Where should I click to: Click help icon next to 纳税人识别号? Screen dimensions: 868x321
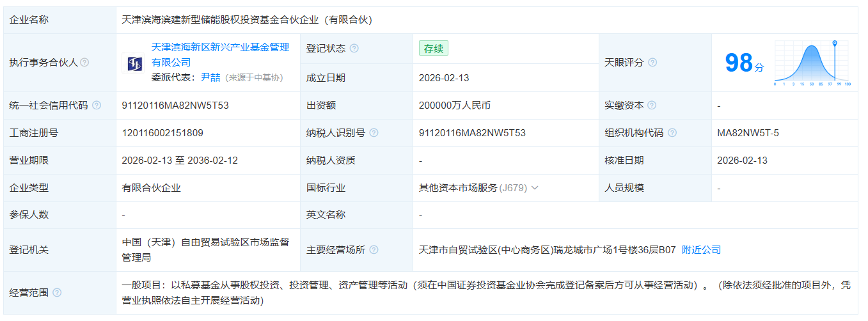pos(374,133)
